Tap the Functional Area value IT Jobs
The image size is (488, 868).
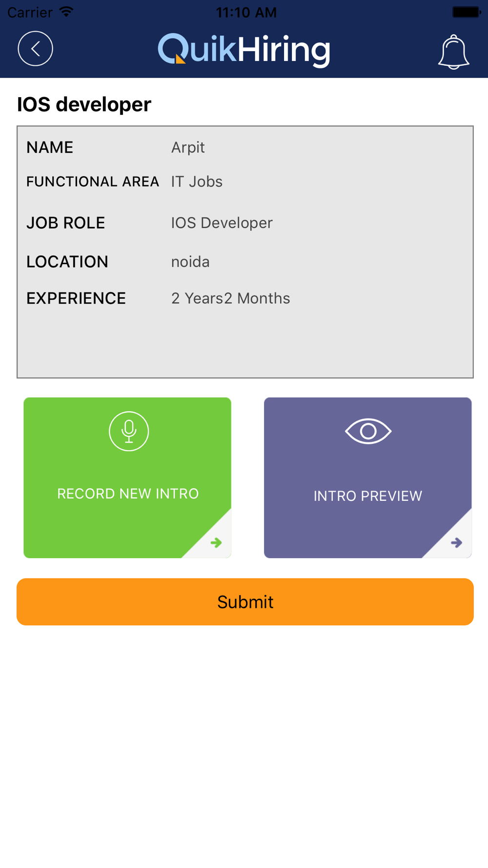pyautogui.click(x=197, y=182)
